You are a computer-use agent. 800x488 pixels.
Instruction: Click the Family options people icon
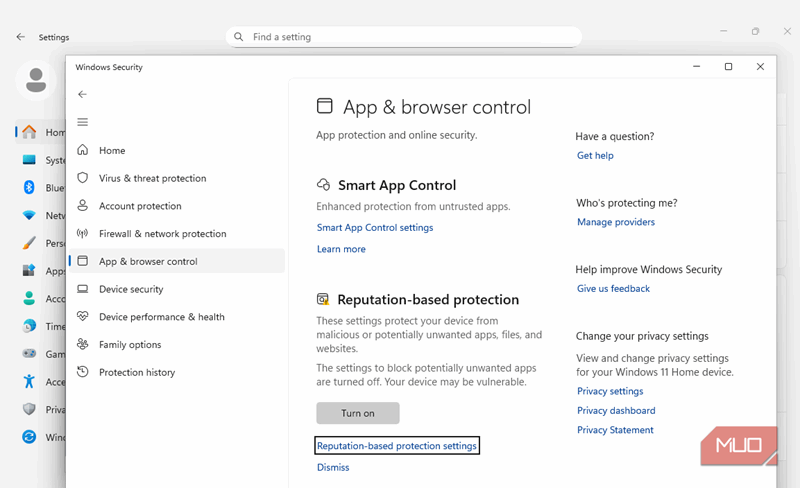(x=83, y=345)
